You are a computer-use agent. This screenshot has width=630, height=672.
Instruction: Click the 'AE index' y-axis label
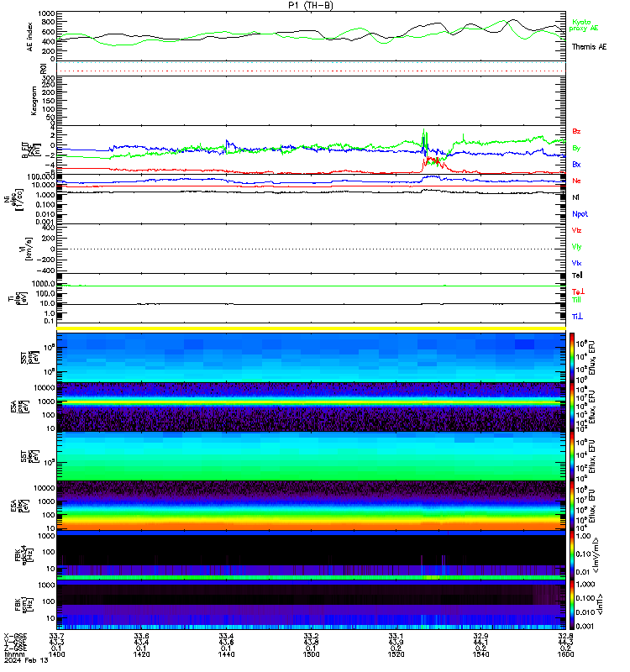click(x=29, y=36)
